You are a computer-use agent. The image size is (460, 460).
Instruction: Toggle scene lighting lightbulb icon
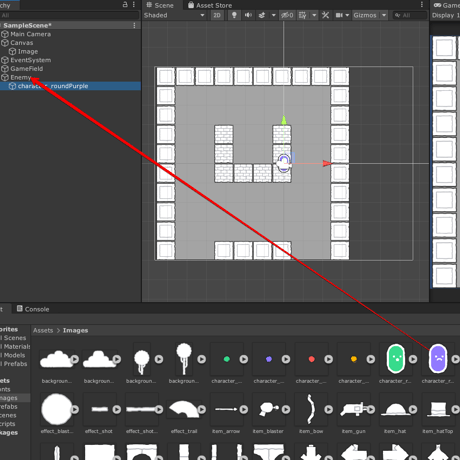234,15
